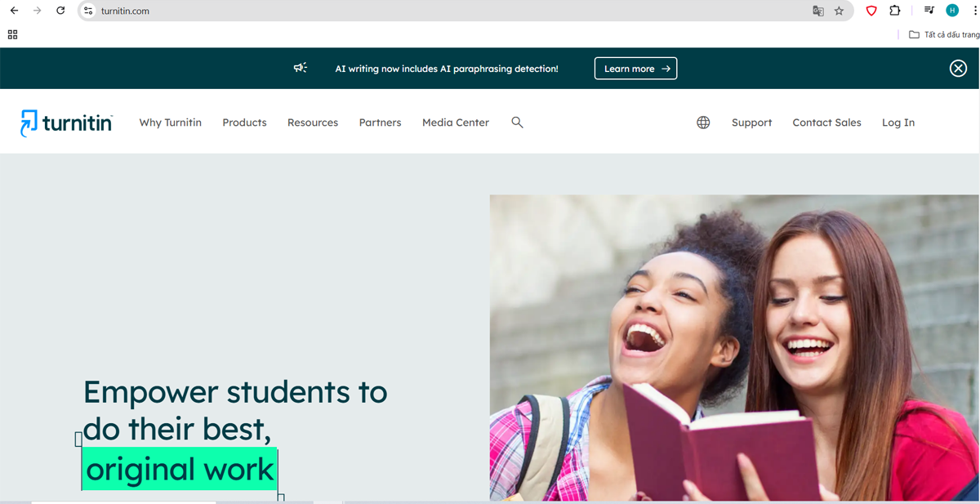
Task: Open the browser extensions puzzle icon
Action: click(x=895, y=11)
